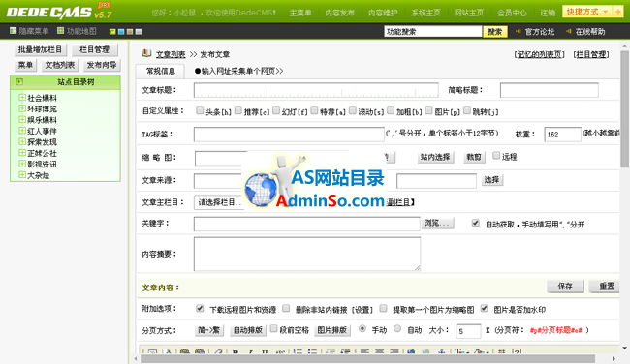Screen dimensions: 630x364
Task: Check the 幻灯[f] attribute box
Action: point(276,110)
